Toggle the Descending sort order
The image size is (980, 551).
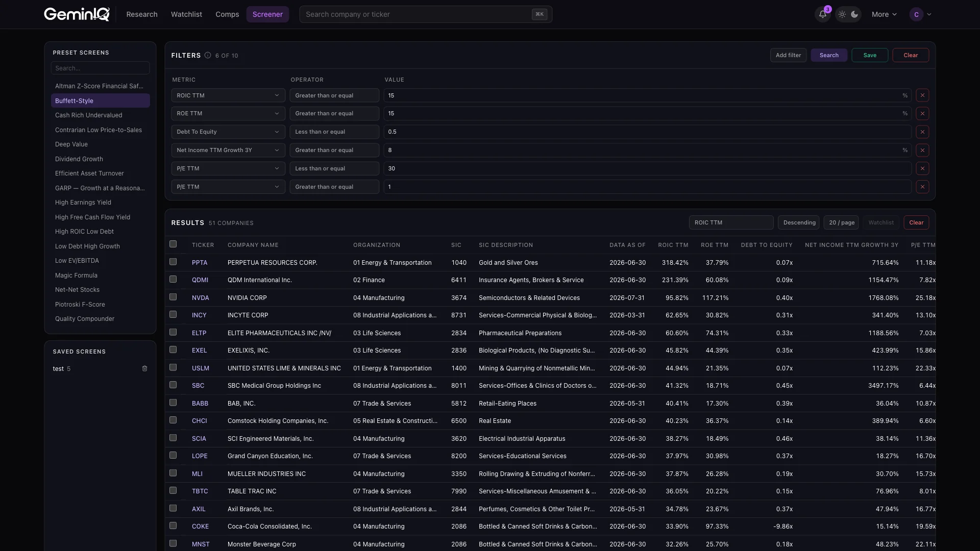tap(799, 222)
